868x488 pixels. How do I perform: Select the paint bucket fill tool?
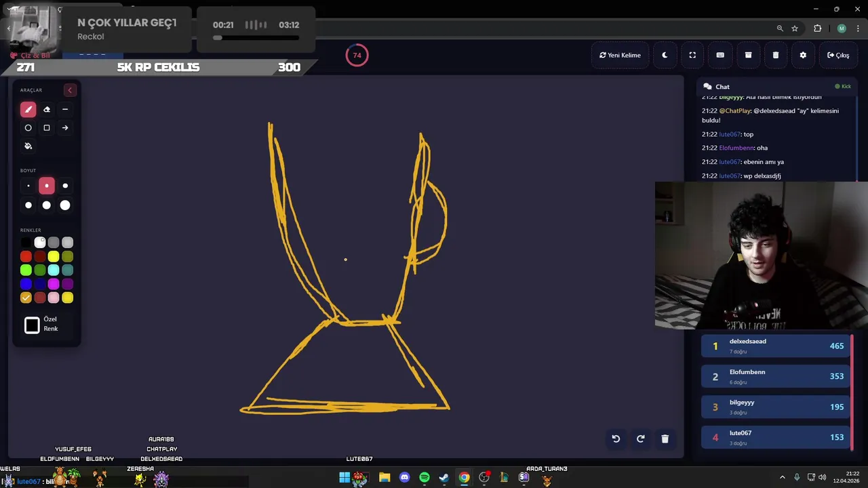click(28, 146)
